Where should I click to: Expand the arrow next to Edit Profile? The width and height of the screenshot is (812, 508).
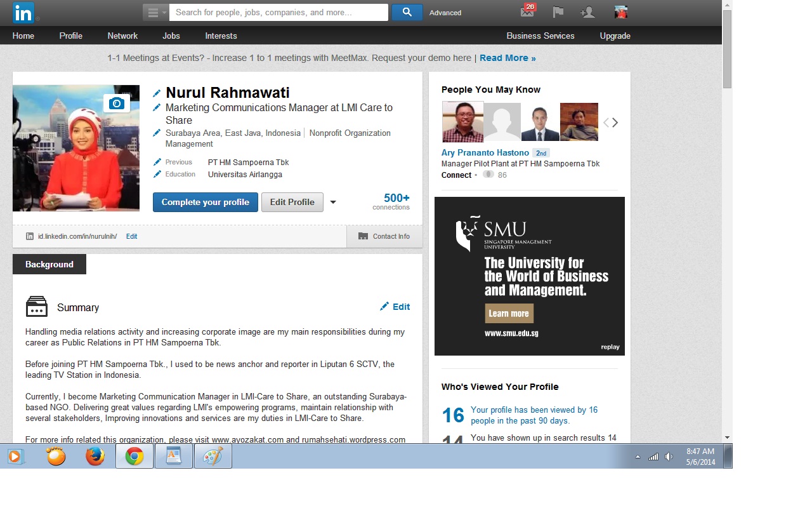(x=333, y=203)
